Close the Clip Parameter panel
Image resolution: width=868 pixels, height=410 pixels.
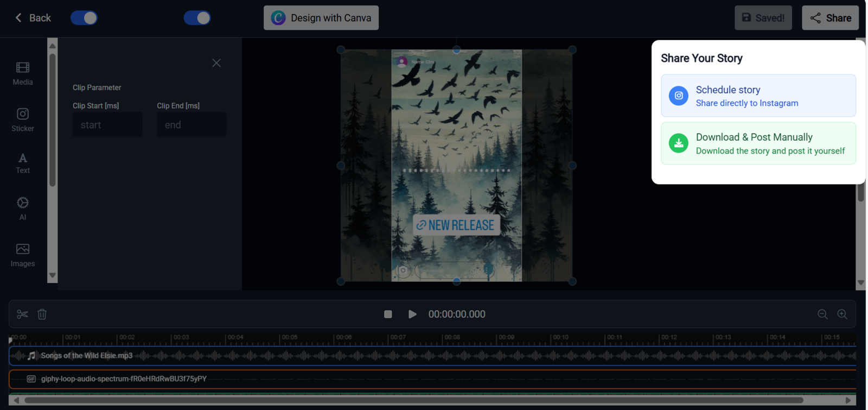coord(216,63)
